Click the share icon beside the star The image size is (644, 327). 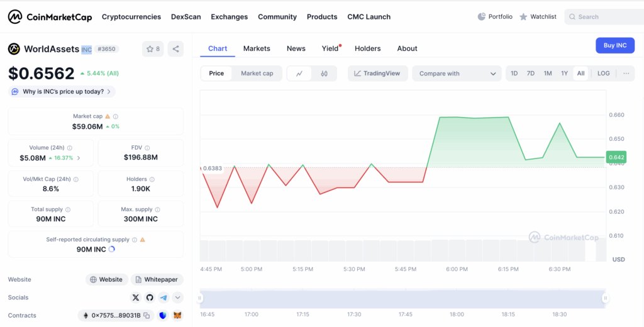point(175,48)
